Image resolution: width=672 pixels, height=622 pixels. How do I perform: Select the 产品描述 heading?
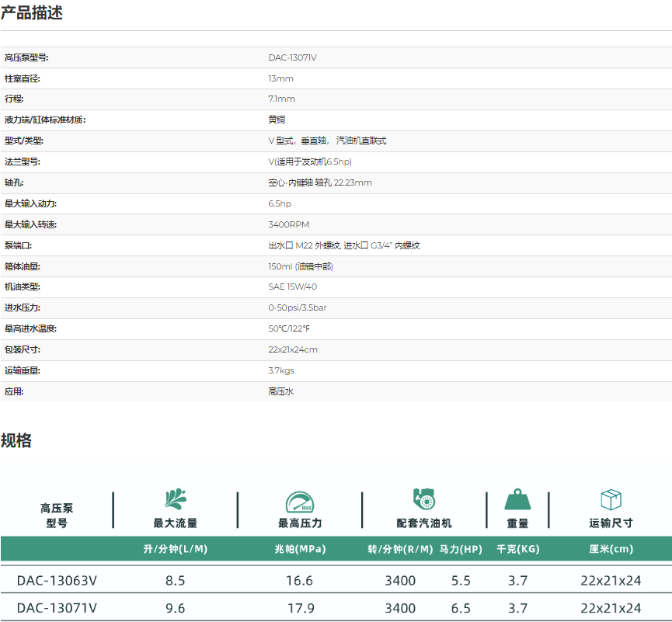tap(32, 12)
